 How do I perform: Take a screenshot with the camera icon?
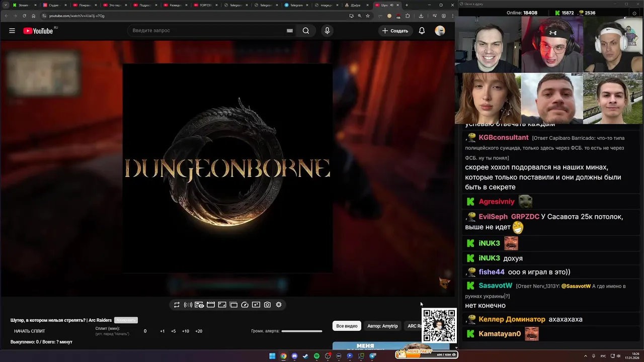click(267, 305)
